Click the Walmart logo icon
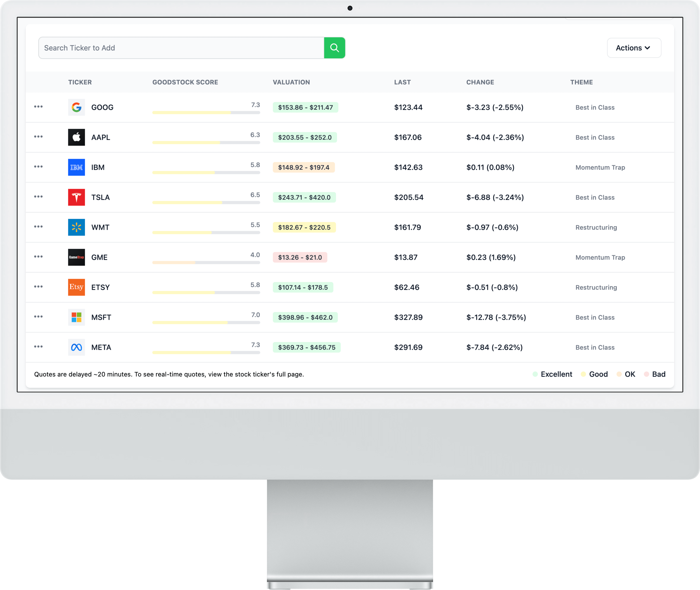 pyautogui.click(x=76, y=227)
